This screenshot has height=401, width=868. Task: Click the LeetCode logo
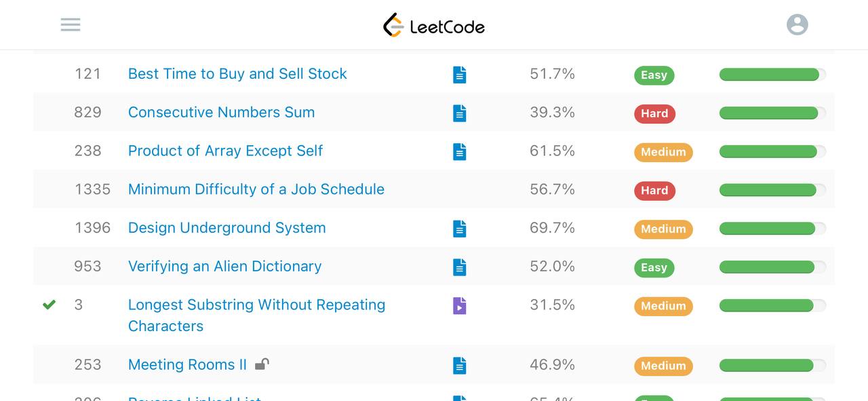[434, 25]
